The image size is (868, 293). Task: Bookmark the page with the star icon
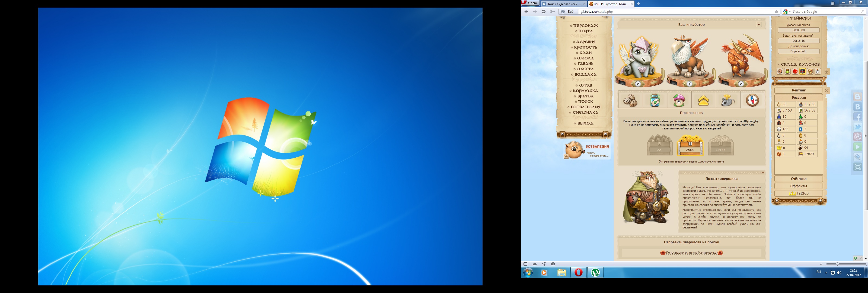pyautogui.click(x=776, y=11)
